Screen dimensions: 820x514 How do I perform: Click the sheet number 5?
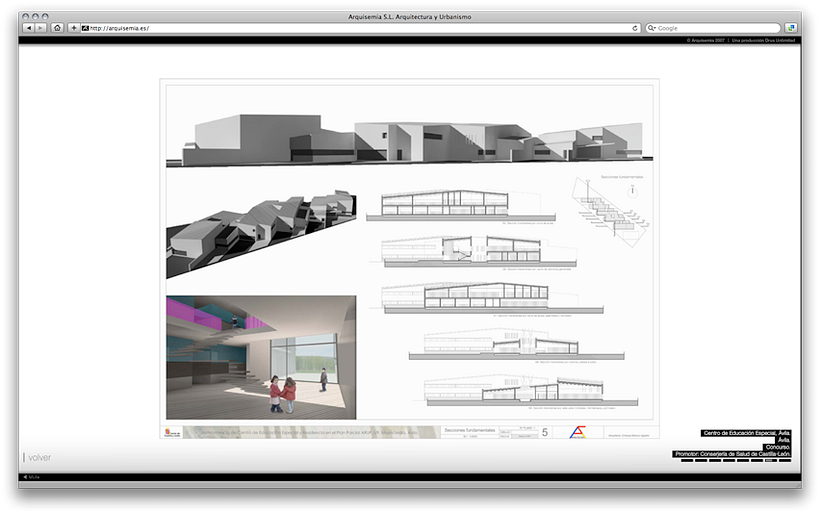pos(545,432)
